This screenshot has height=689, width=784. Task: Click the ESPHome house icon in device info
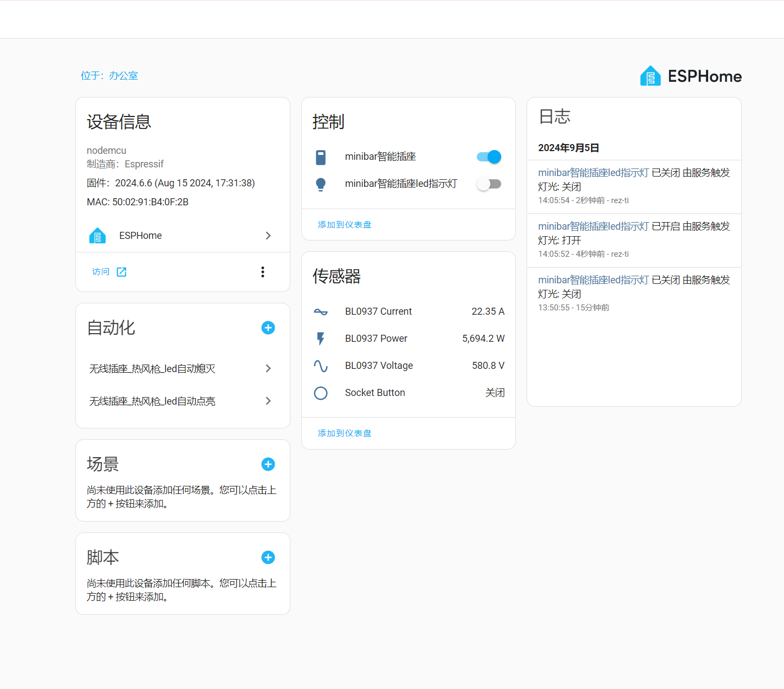[x=98, y=236]
